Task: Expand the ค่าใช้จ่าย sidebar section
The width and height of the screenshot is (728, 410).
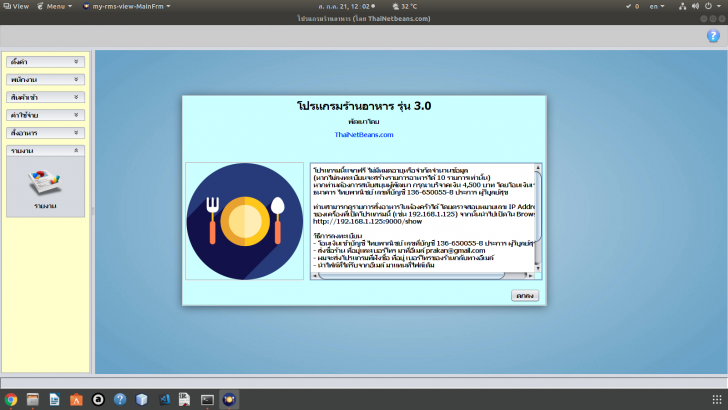Action: [x=44, y=115]
